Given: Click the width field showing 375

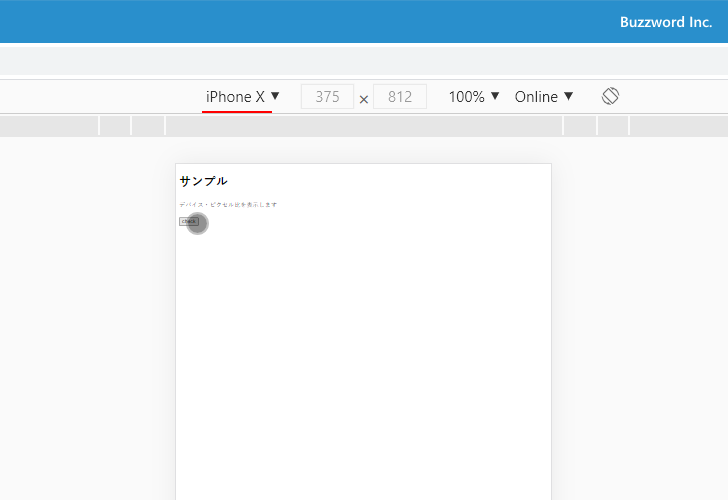Looking at the screenshot, I should [x=327, y=97].
